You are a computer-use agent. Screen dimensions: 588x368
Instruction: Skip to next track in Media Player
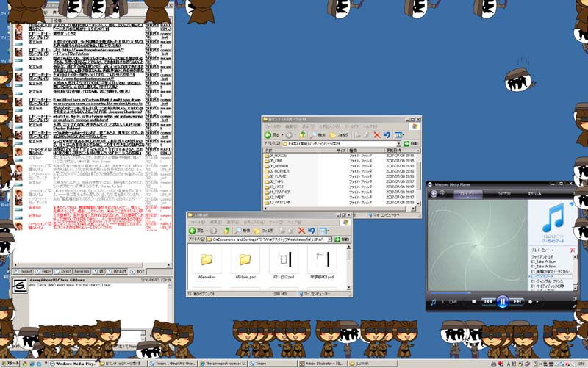517,301
